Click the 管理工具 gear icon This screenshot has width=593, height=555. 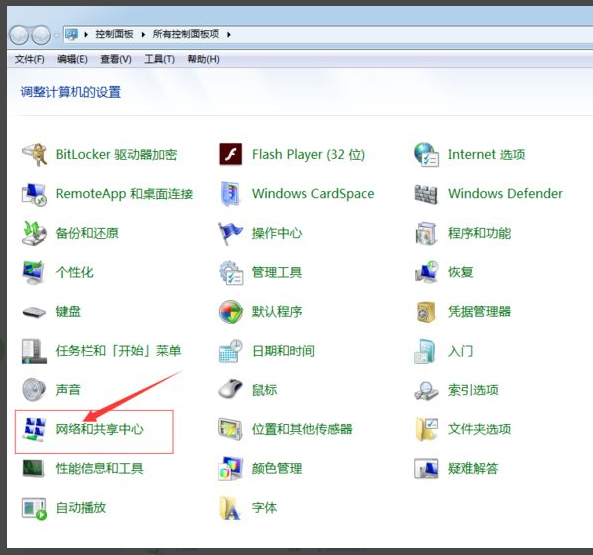coord(231,273)
